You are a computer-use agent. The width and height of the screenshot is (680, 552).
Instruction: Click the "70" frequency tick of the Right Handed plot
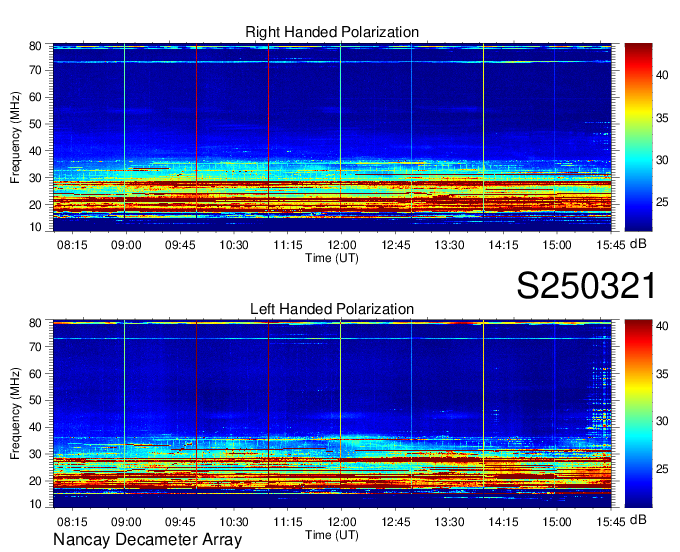pyautogui.click(x=35, y=70)
